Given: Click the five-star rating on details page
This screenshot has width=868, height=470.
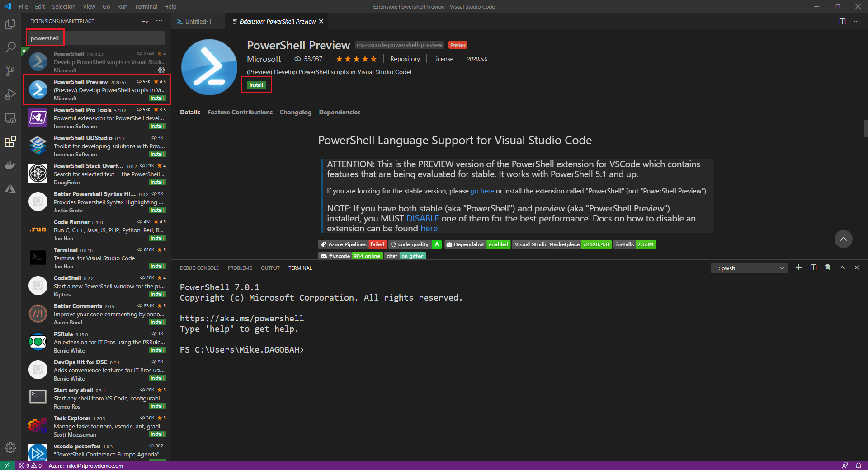Looking at the screenshot, I should click(356, 59).
